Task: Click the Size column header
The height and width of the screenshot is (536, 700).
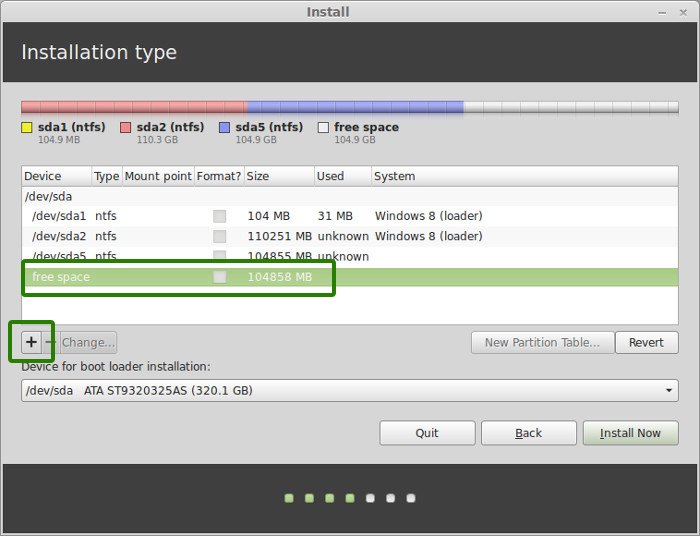Action: pos(278,176)
